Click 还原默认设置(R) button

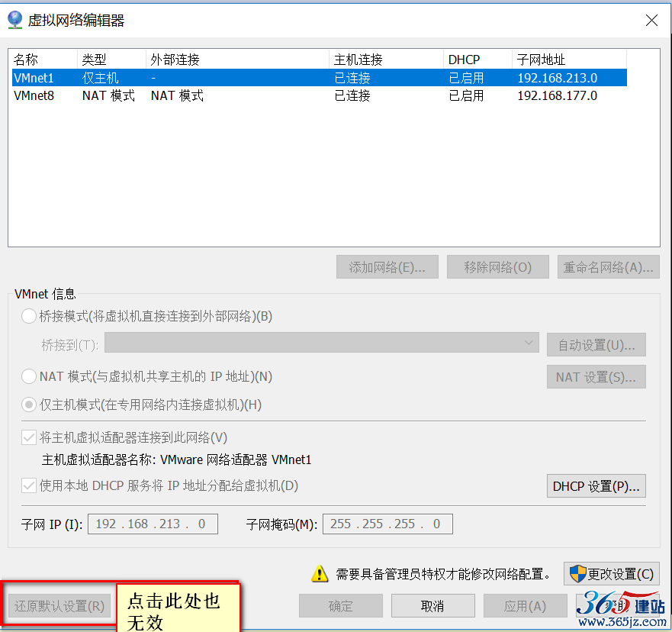[x=59, y=606]
